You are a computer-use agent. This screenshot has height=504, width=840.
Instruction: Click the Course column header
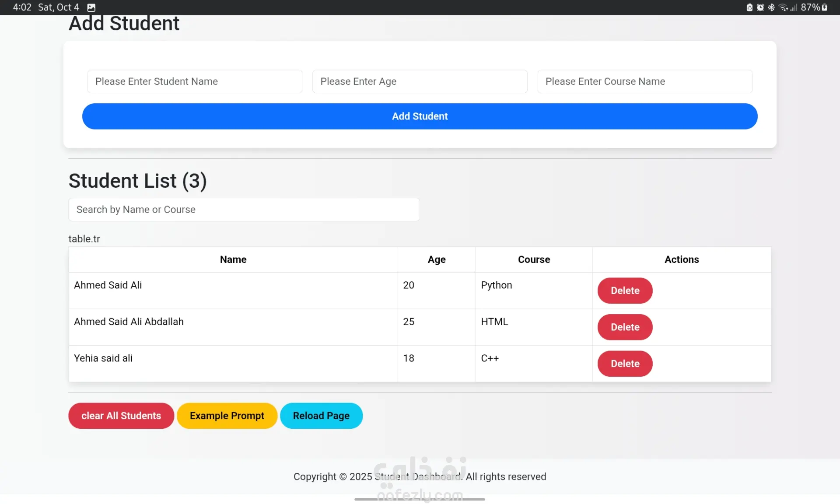point(534,259)
